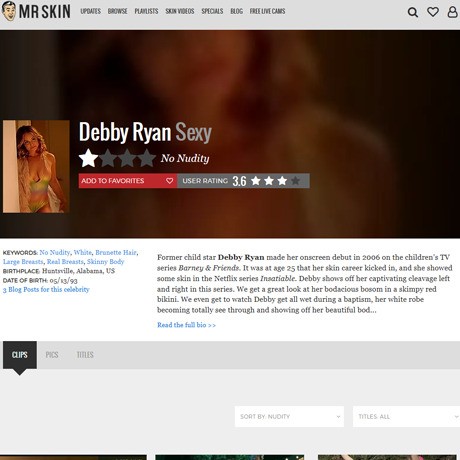The height and width of the screenshot is (460, 460).
Task: Click heart icon in Add to Favorites
Action: tap(169, 181)
